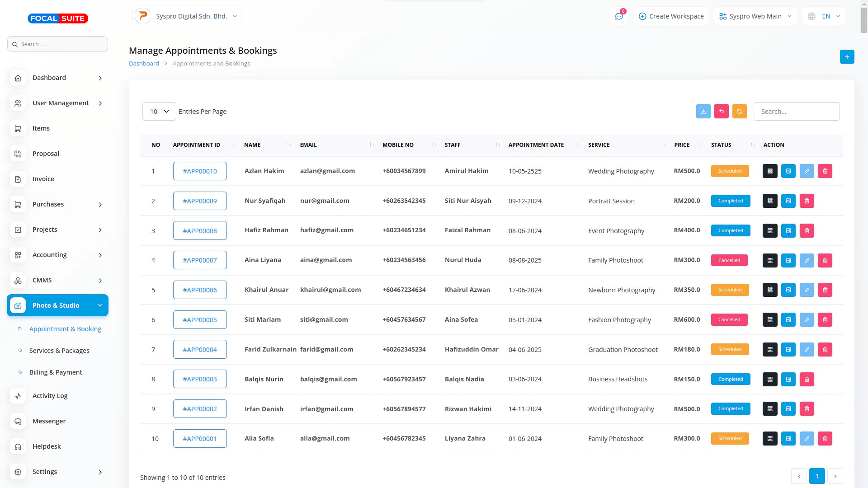This screenshot has height=488, width=868.
Task: Open the entries per page dropdown
Action: pos(159,112)
